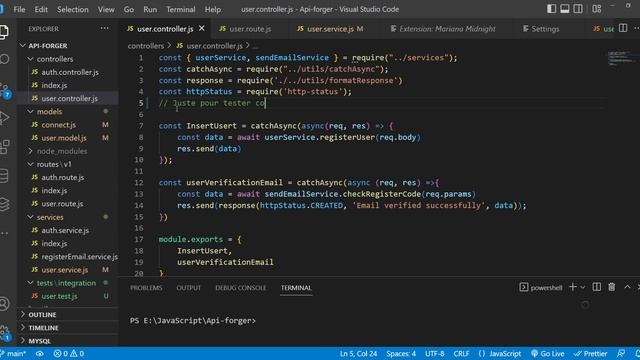
Task: Toggle primary side bar layout icon
Action: point(551,9)
